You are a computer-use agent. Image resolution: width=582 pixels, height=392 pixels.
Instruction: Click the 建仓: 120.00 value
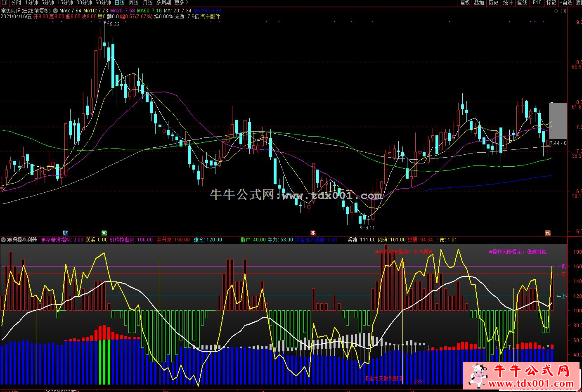pos(208,240)
